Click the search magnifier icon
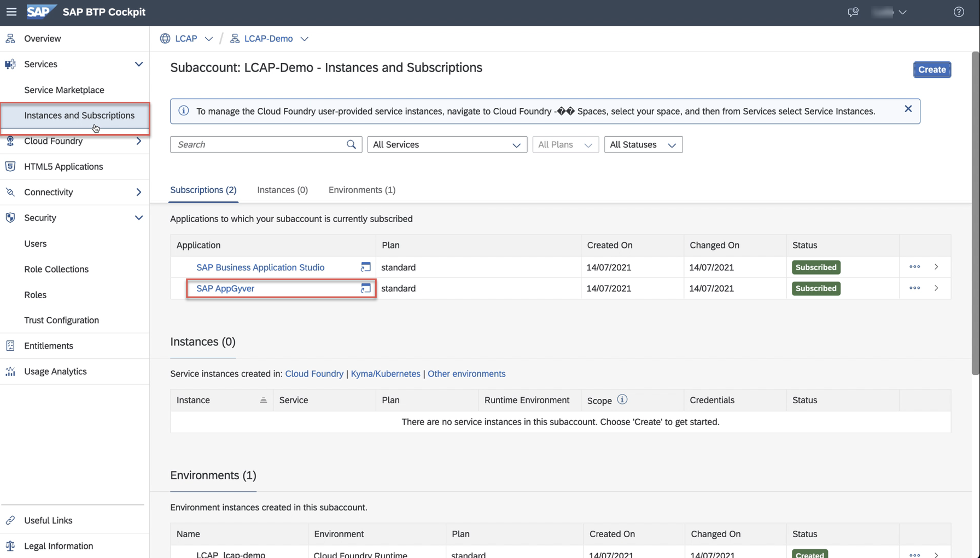980x558 pixels. (351, 144)
